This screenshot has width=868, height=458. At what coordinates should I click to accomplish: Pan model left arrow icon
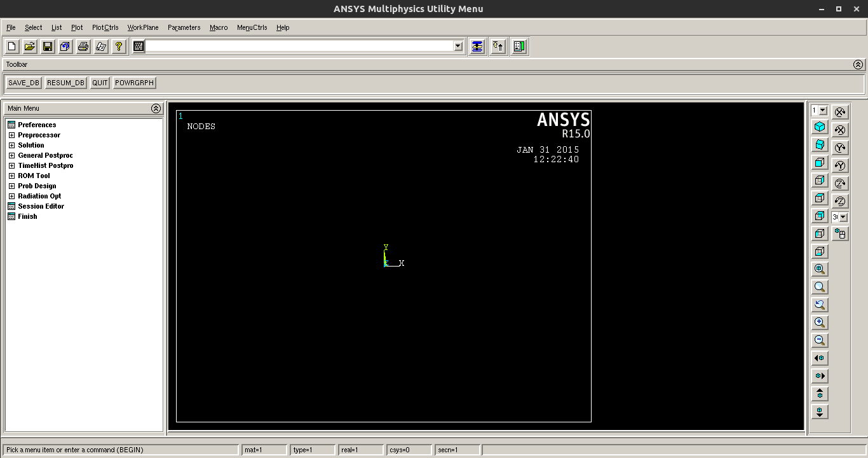[x=820, y=358]
